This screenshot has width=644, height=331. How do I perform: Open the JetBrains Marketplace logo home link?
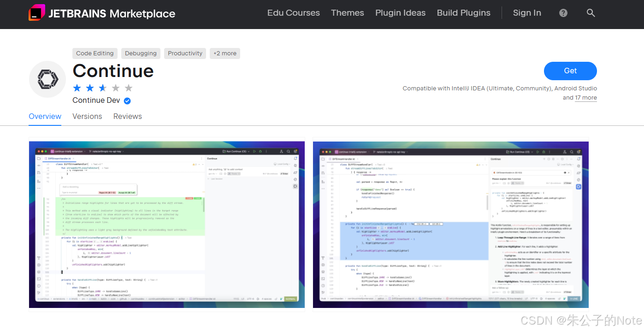click(x=102, y=13)
